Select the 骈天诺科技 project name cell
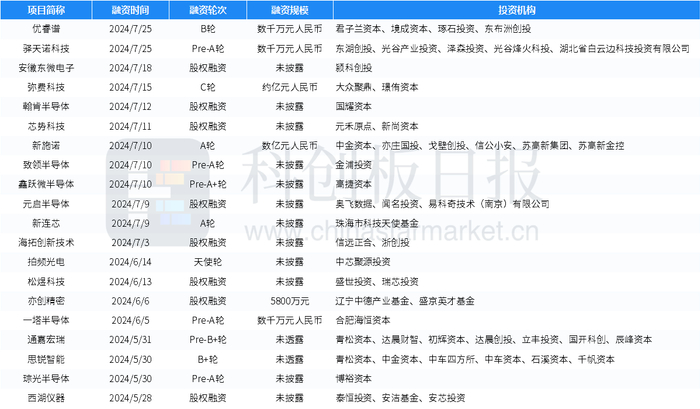This screenshot has width=700, height=409. pos(46,48)
